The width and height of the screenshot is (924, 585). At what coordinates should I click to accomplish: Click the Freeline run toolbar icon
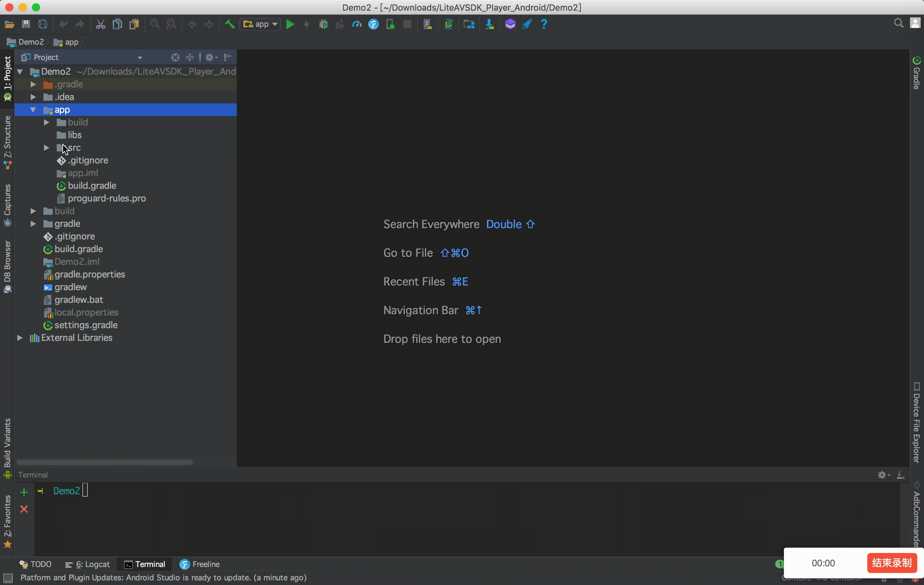pos(373,25)
